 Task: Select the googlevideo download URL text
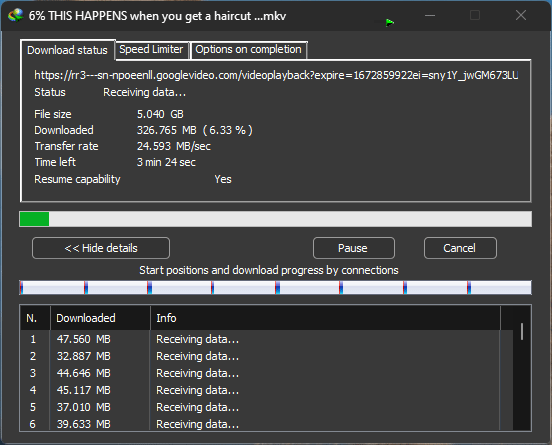pos(276,75)
